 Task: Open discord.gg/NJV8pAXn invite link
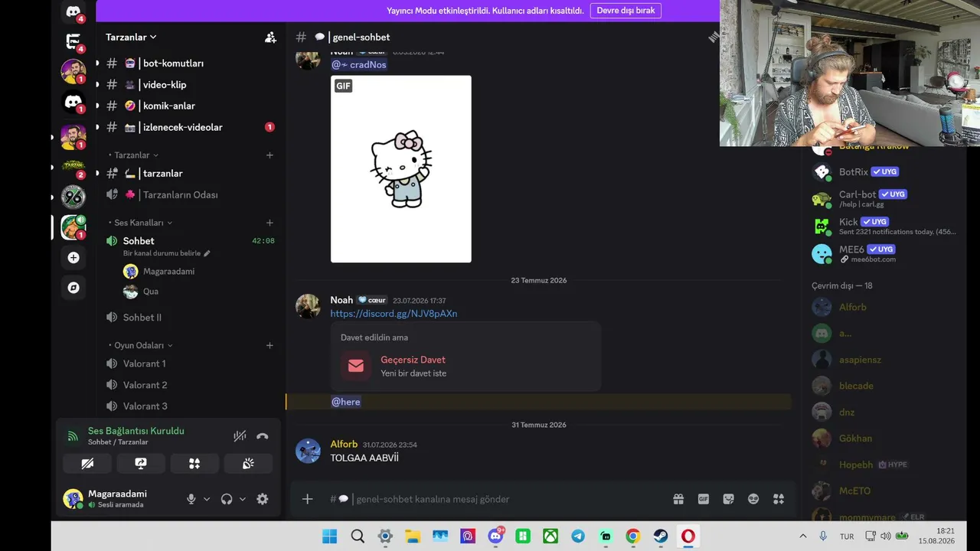pos(394,314)
